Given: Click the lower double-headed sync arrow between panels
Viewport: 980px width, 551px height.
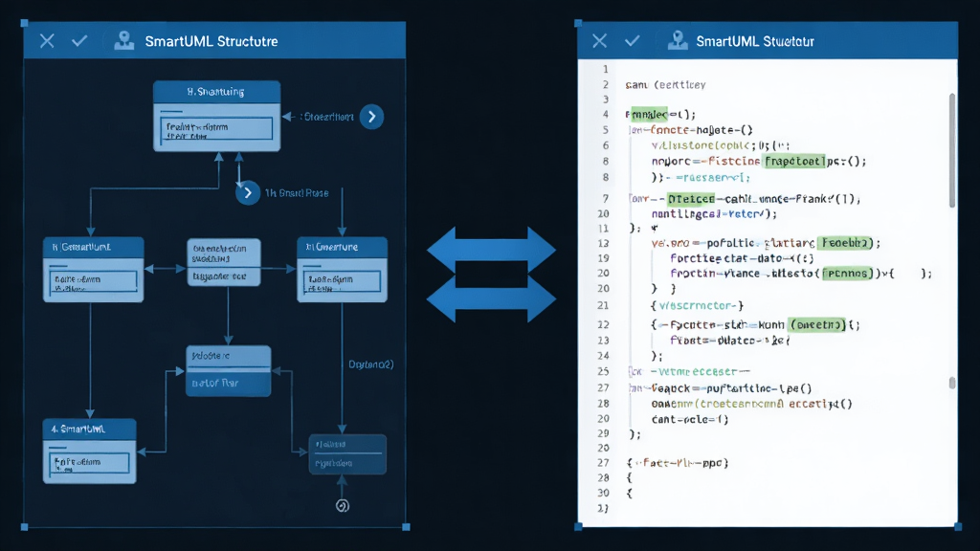Looking at the screenshot, I should pyautogui.click(x=491, y=299).
